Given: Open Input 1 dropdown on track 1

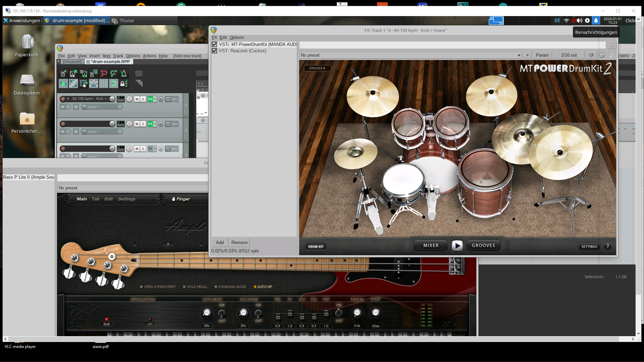Looking at the screenshot, I should point(120,107).
